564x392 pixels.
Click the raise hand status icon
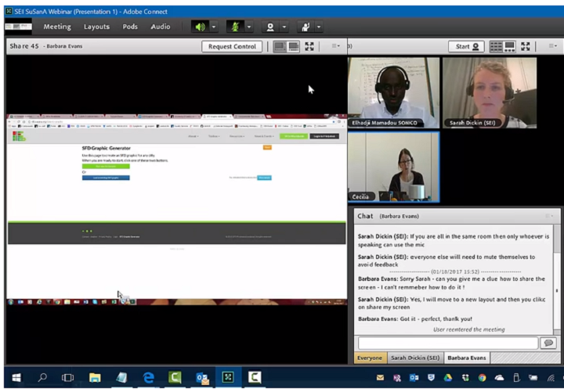304,27
